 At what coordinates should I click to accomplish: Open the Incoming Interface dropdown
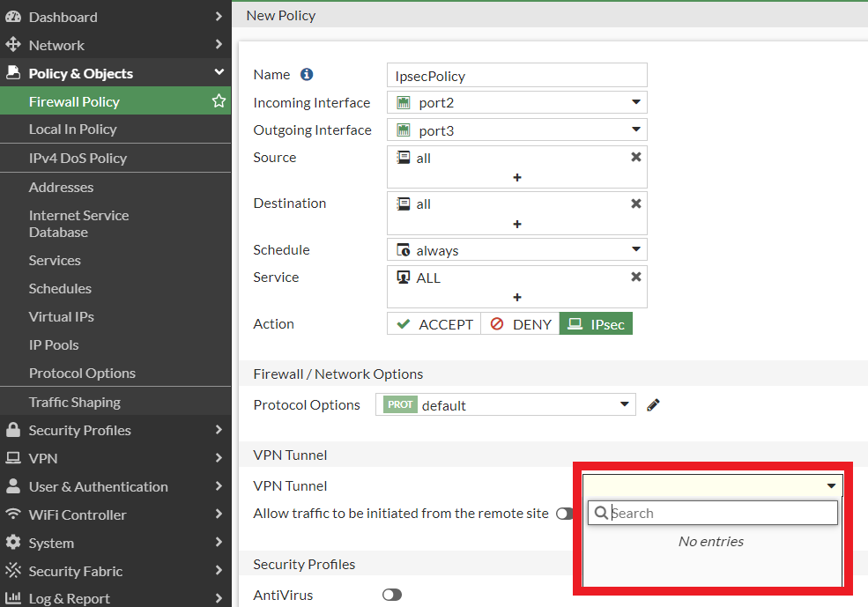tap(517, 102)
